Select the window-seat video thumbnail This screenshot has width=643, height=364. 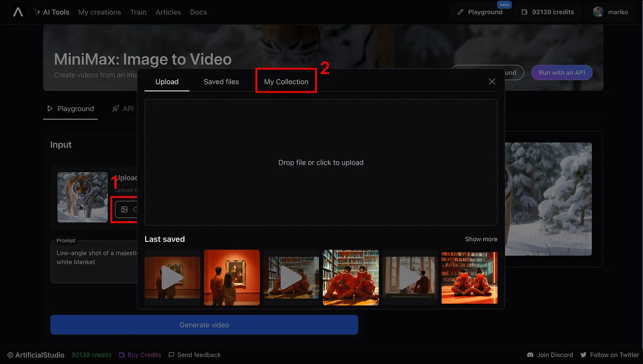(x=410, y=278)
